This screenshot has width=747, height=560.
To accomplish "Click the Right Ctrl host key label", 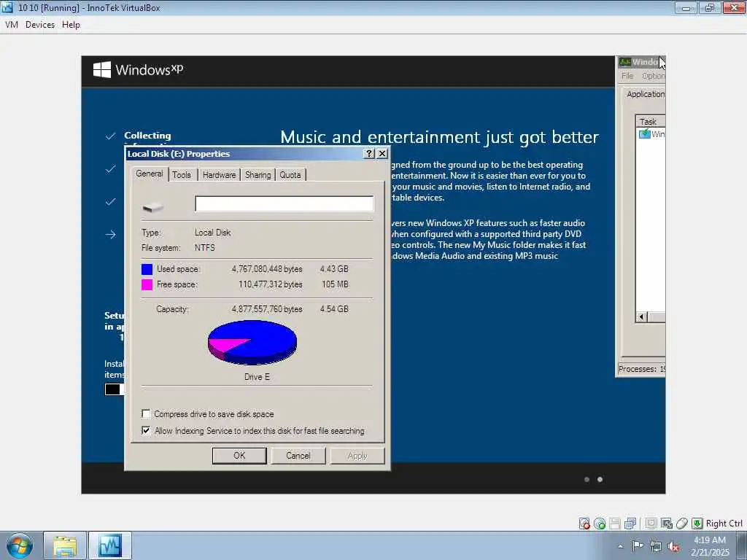I will click(x=724, y=524).
